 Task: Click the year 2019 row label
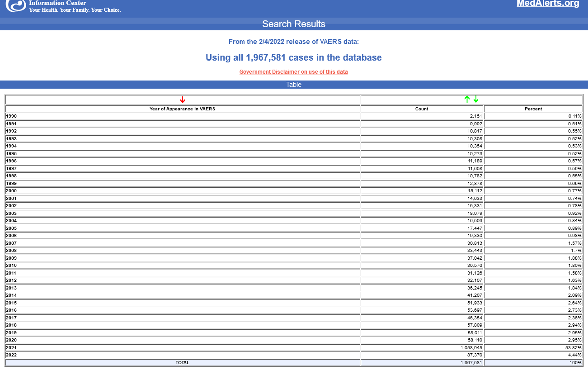coord(11,332)
